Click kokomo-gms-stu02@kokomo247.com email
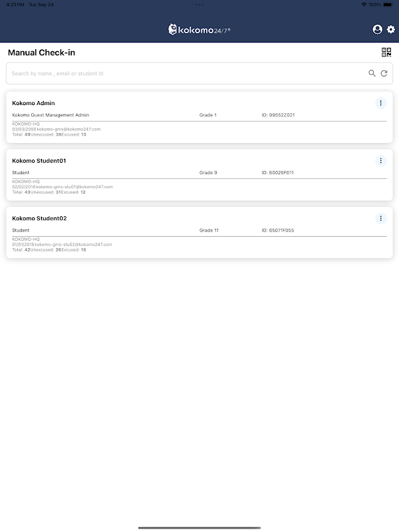 73,245
